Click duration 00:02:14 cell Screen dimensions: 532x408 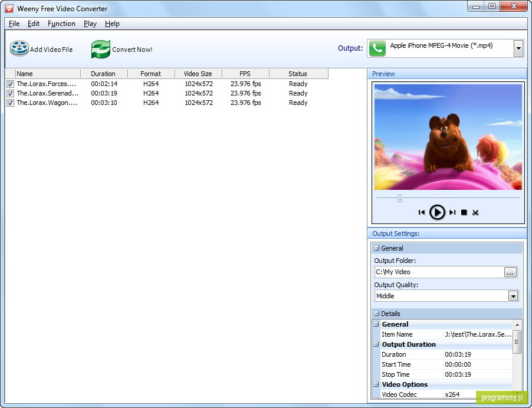coord(104,84)
